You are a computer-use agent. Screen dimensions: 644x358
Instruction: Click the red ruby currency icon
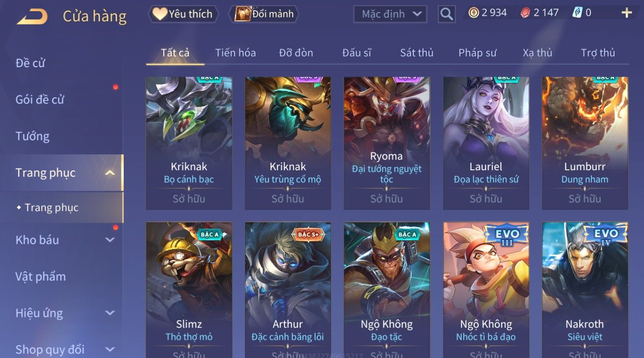click(x=525, y=13)
